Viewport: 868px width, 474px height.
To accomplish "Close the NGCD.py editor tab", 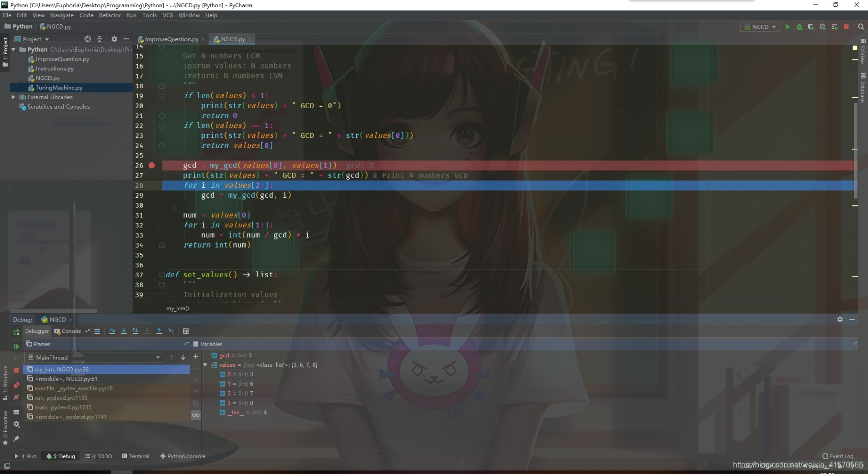I will pos(249,39).
